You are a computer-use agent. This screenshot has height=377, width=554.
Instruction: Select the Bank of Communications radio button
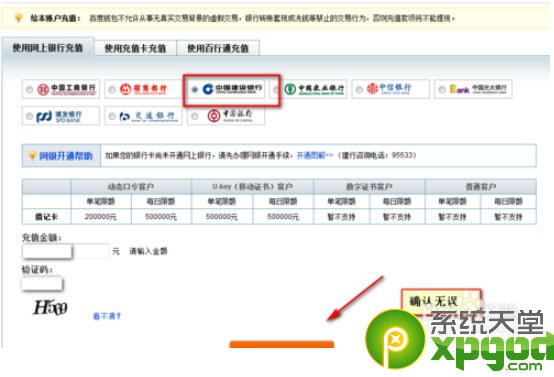pyautogui.click(x=112, y=116)
